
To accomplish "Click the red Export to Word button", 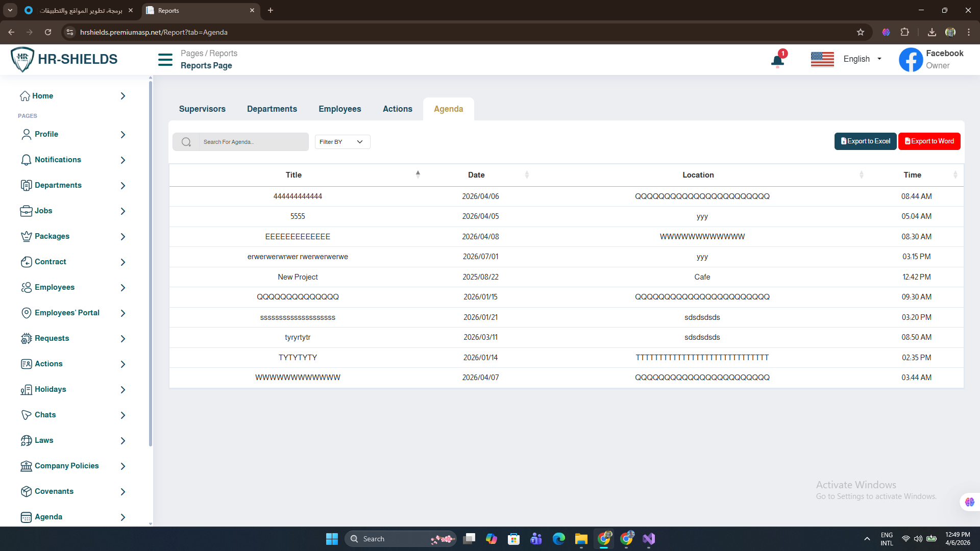I will coord(929,141).
